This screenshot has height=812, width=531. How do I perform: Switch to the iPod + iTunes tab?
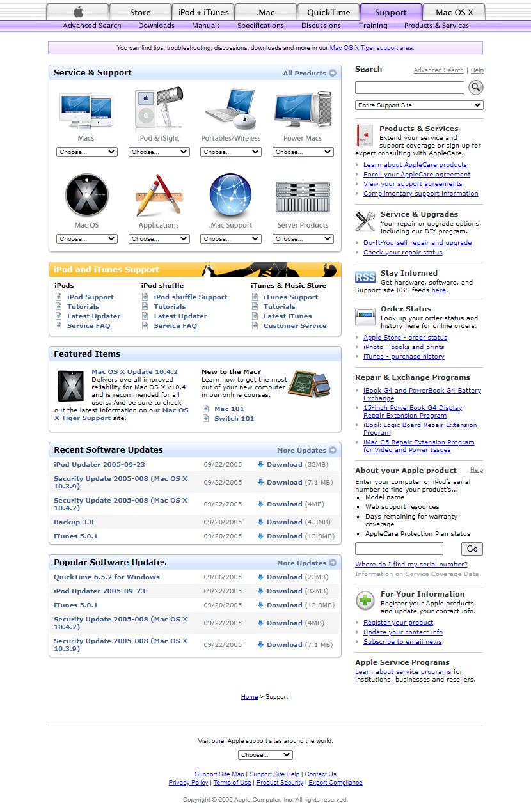[203, 12]
